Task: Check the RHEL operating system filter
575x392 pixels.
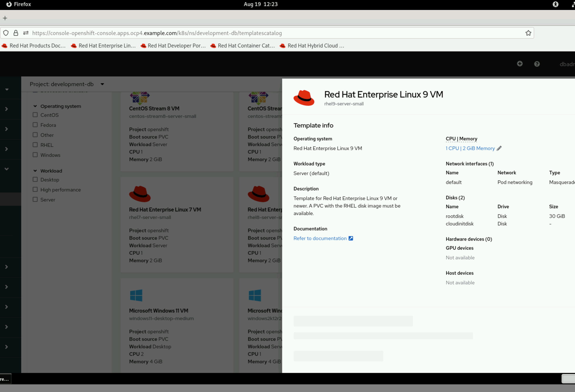Action: tap(35, 145)
